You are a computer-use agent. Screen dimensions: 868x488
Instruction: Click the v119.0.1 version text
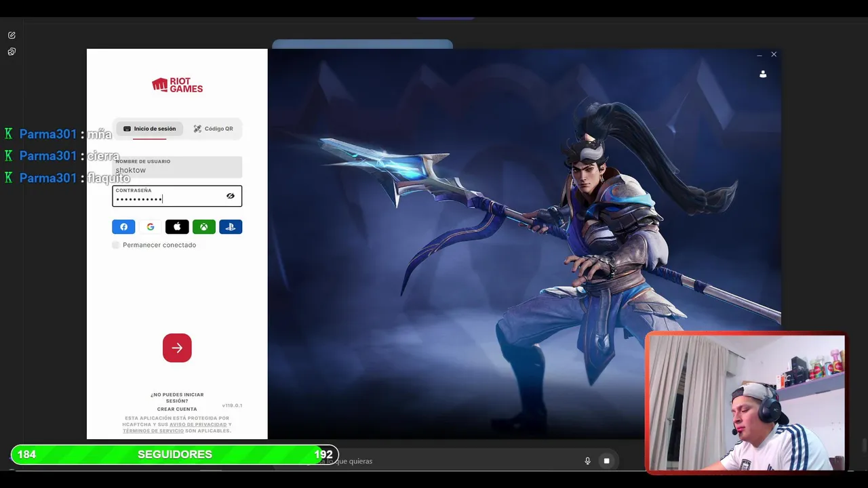(x=232, y=405)
